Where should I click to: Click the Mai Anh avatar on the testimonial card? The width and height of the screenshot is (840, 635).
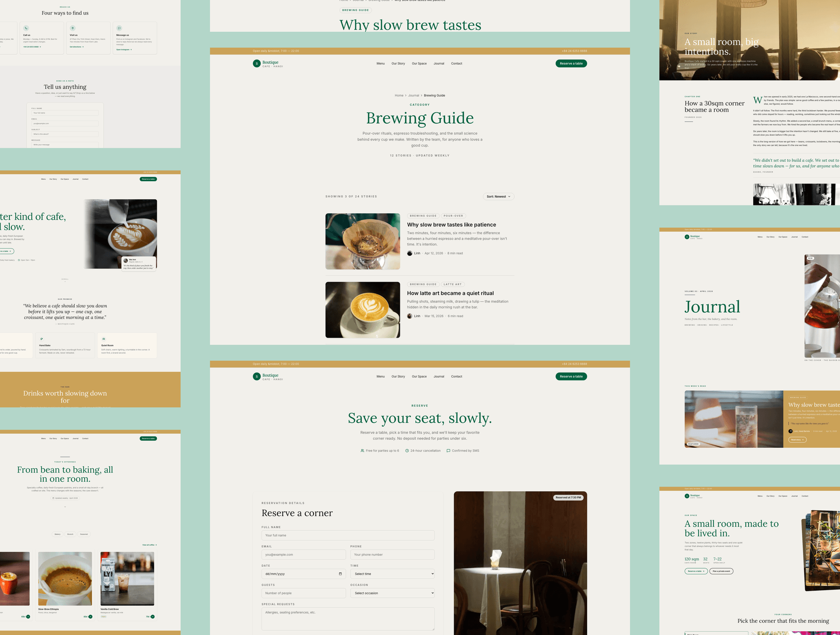pos(126,261)
